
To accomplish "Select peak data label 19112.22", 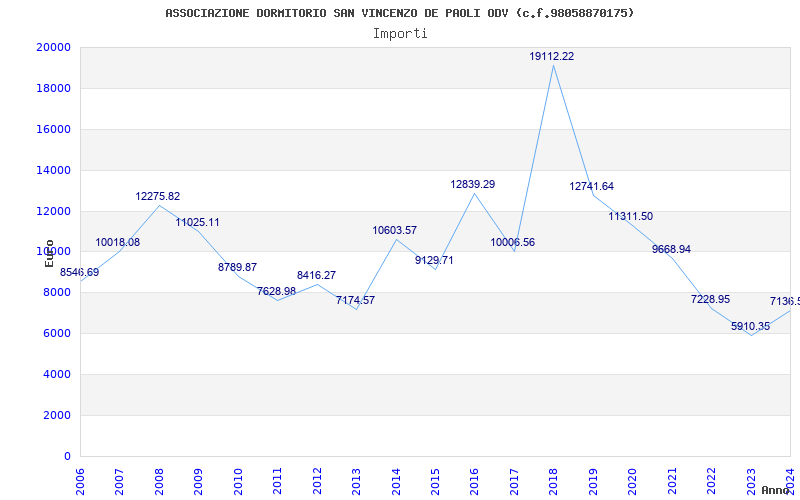I will pos(552,57).
